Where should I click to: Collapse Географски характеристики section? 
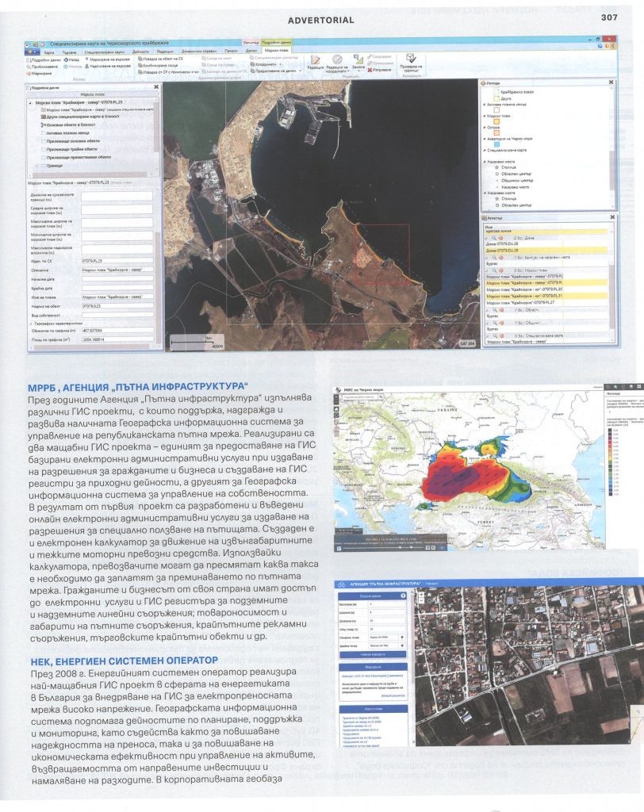point(30,323)
